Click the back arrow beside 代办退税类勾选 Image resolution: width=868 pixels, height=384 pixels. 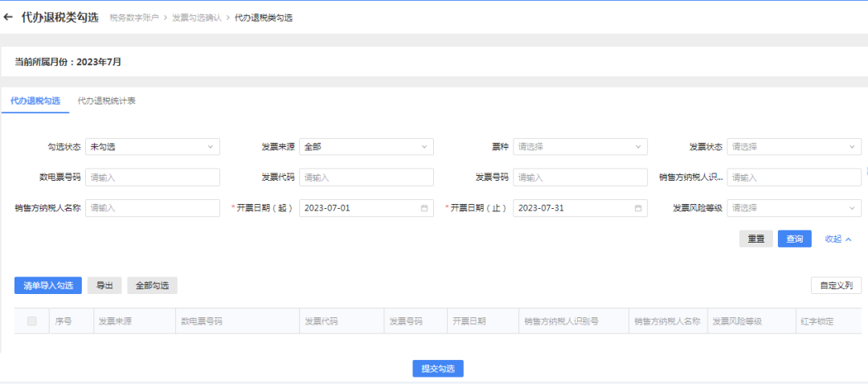[x=9, y=17]
